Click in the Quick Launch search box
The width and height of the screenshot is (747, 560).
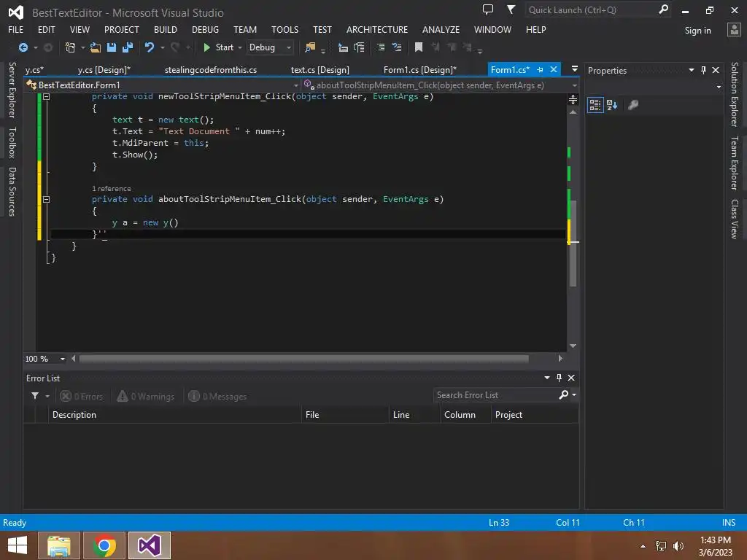click(x=591, y=9)
